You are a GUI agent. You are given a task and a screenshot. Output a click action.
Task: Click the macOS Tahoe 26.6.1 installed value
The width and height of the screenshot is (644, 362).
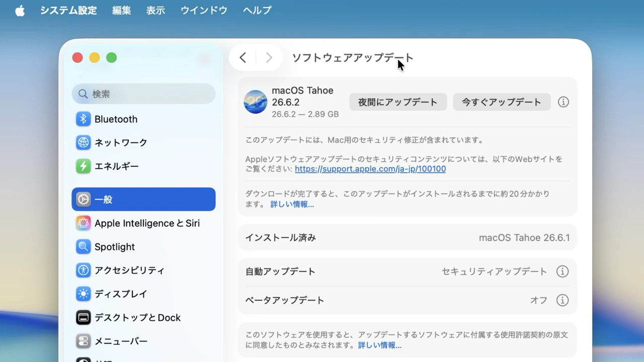pyautogui.click(x=524, y=238)
